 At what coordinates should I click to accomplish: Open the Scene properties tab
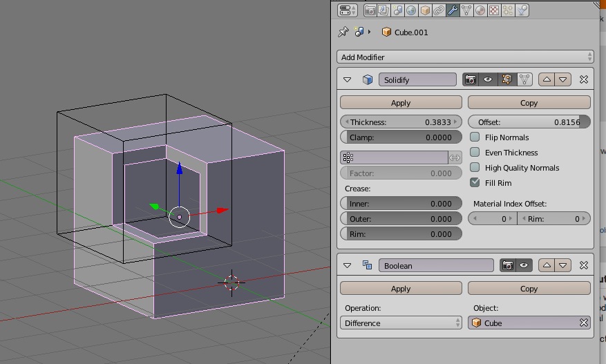coord(398,10)
